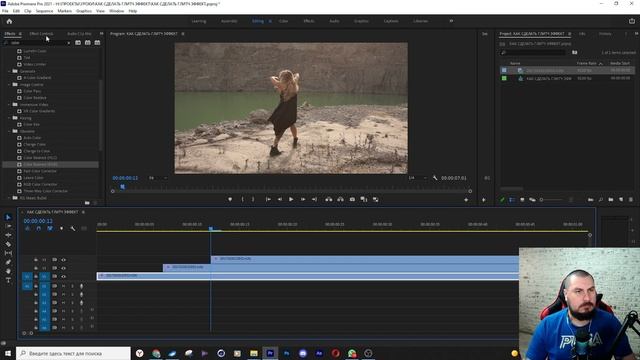Viewport: 640px width, 360px height.
Task: Mute audio track A1
Action: click(x=63, y=286)
